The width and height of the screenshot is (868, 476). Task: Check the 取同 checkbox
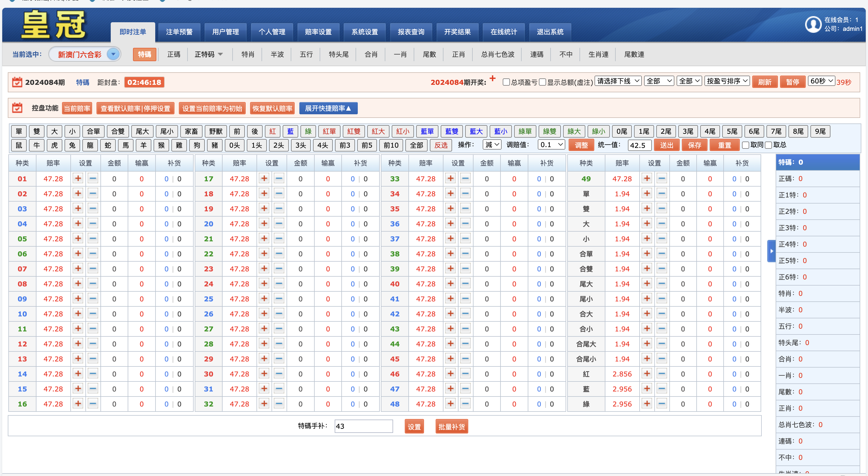coord(745,145)
